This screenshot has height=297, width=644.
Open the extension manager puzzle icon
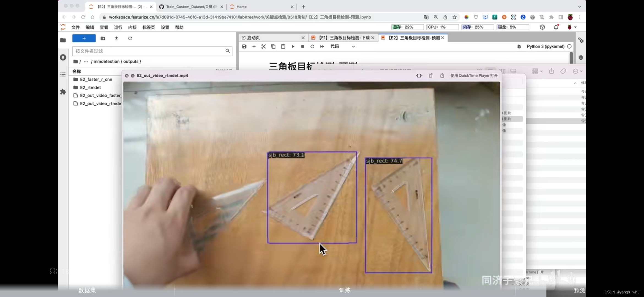click(63, 92)
